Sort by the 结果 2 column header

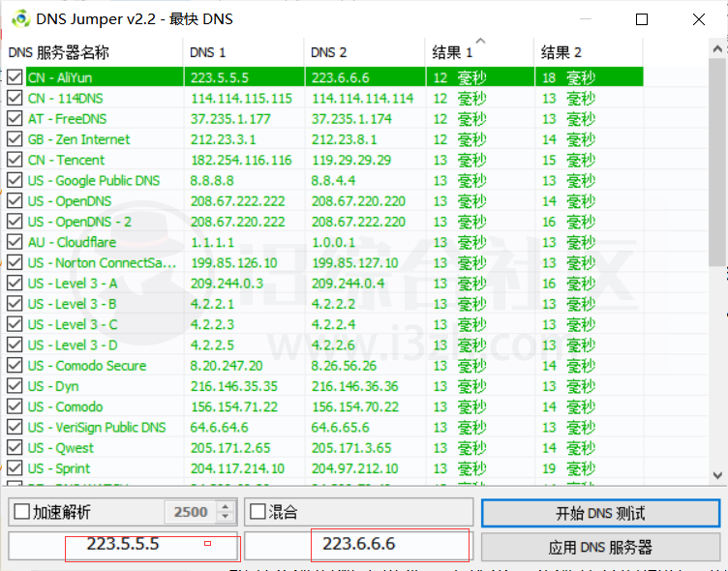click(x=589, y=52)
